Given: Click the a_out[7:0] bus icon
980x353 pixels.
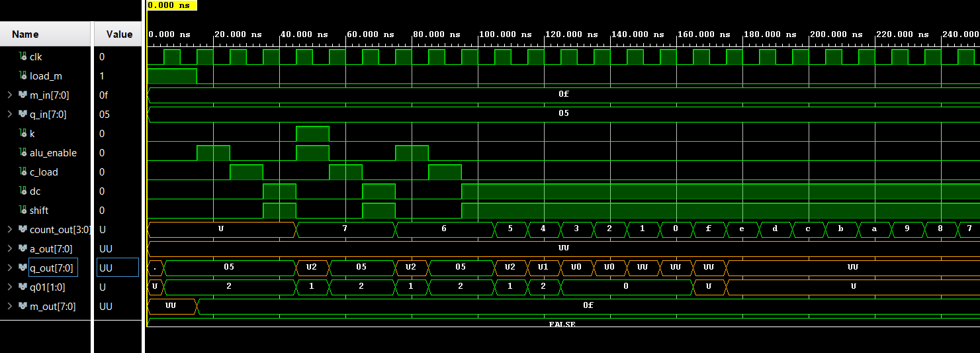Looking at the screenshot, I should [22, 249].
